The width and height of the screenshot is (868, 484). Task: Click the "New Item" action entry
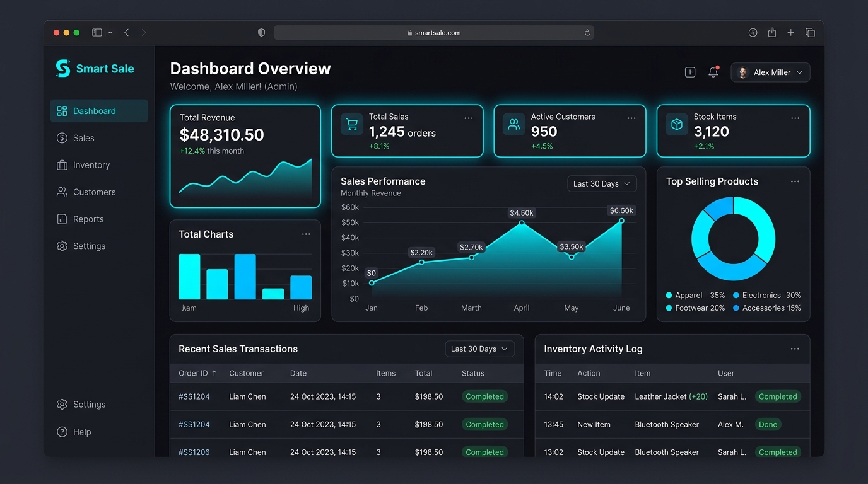coord(594,425)
